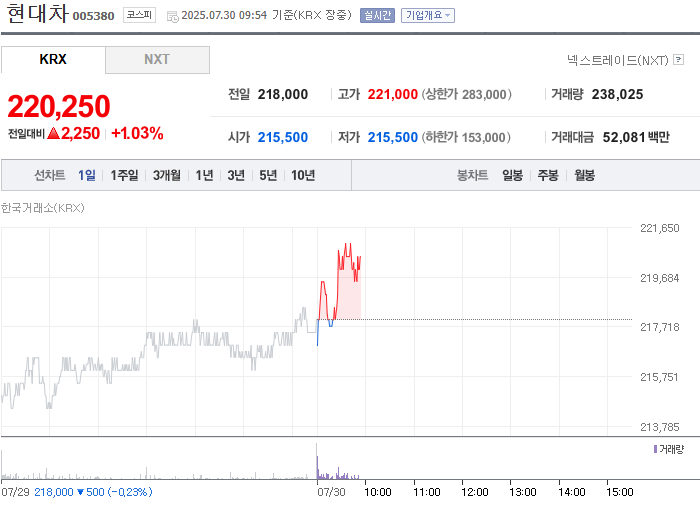Click the trading volume 238,025
The image size is (700, 505).
[617, 94]
